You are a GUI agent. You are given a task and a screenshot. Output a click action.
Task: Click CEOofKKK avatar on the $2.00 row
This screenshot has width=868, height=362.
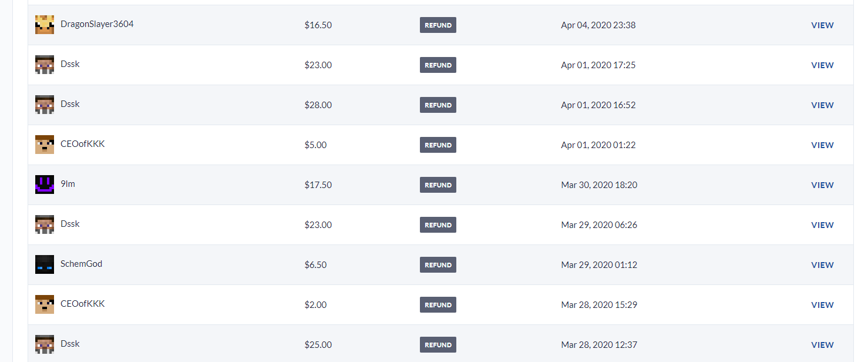coord(45,304)
